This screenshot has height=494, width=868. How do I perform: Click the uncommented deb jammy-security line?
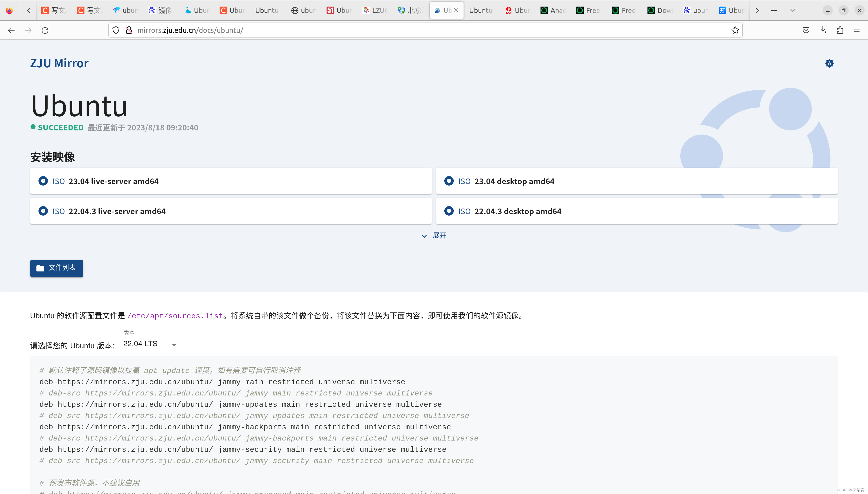(243, 450)
